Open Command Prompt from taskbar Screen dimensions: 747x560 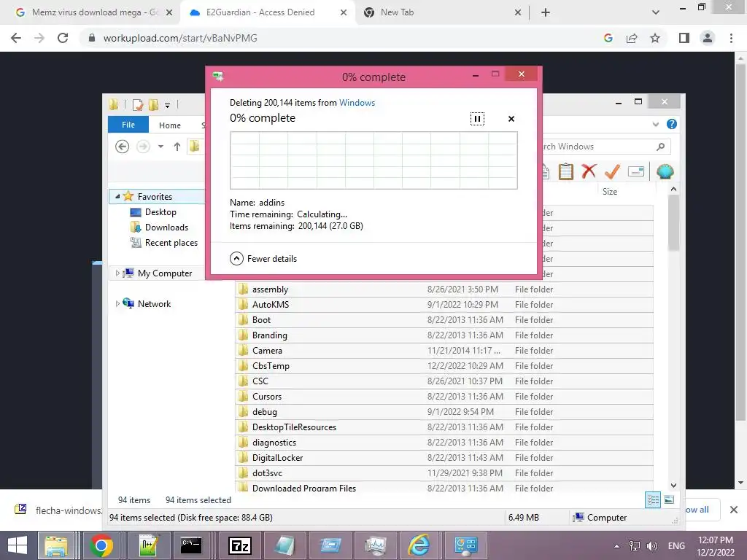click(191, 545)
